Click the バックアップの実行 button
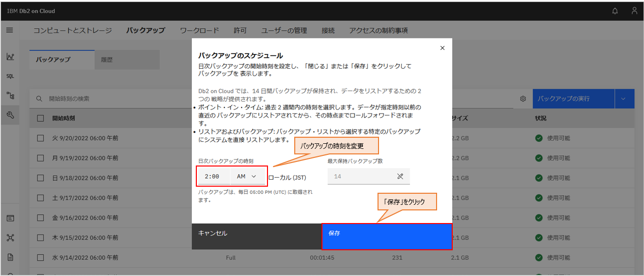This screenshot has width=644, height=276. click(x=574, y=98)
